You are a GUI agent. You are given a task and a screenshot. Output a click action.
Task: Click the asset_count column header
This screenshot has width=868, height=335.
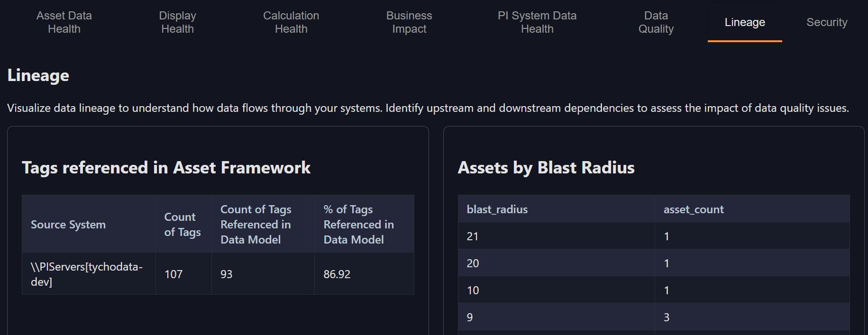click(x=693, y=209)
